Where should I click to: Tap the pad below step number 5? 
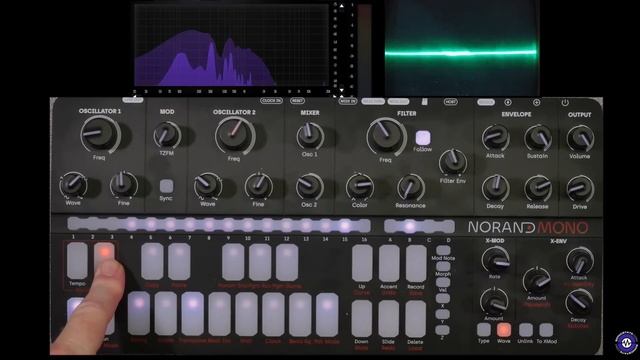point(152,261)
